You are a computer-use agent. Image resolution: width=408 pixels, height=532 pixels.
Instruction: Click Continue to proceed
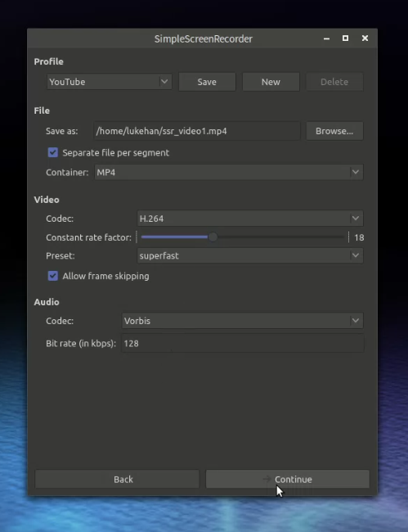(x=287, y=479)
